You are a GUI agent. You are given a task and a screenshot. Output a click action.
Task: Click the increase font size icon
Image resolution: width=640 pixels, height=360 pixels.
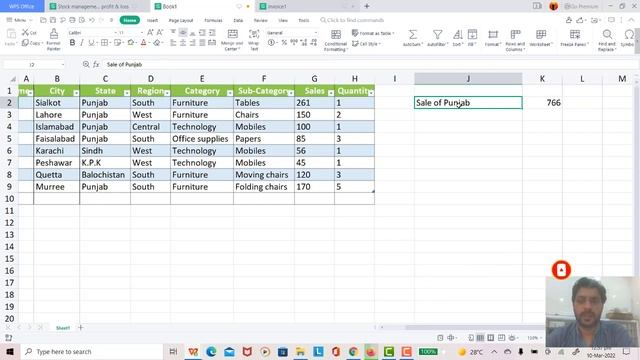(150, 32)
